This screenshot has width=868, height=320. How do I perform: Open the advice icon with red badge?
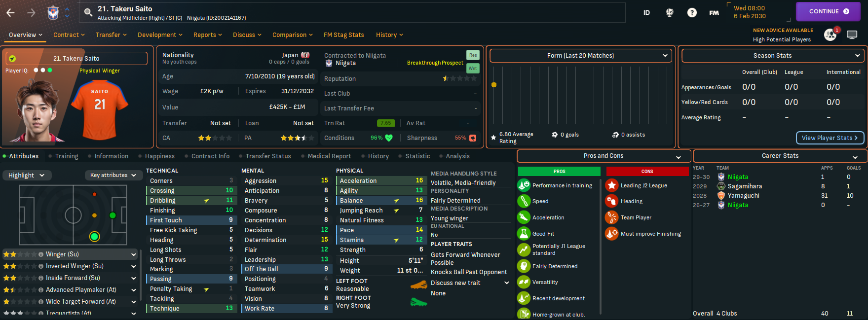(830, 35)
